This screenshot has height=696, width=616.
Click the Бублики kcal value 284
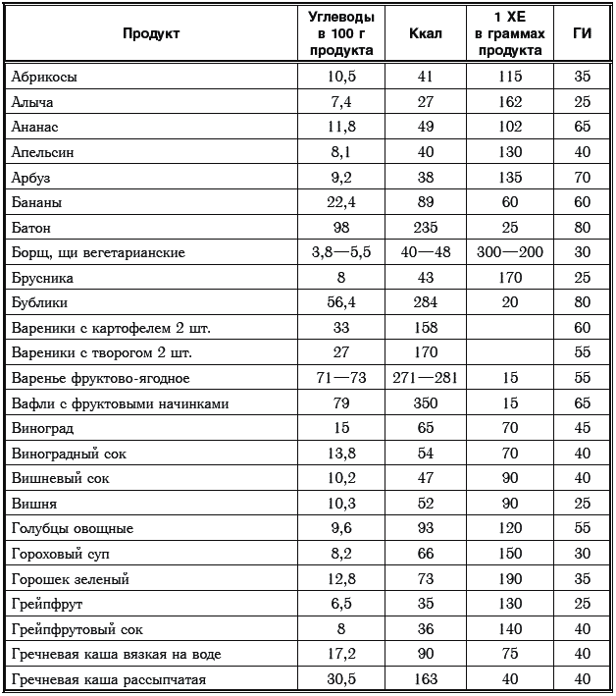[426, 302]
